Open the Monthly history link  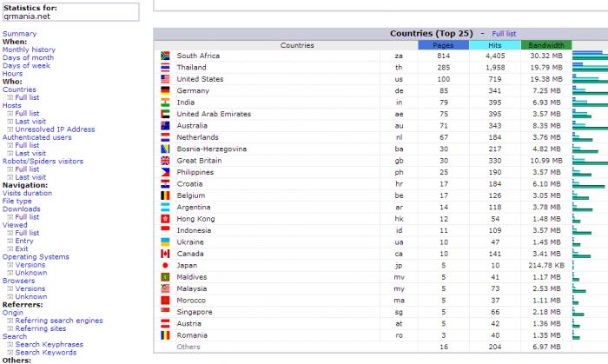29,50
